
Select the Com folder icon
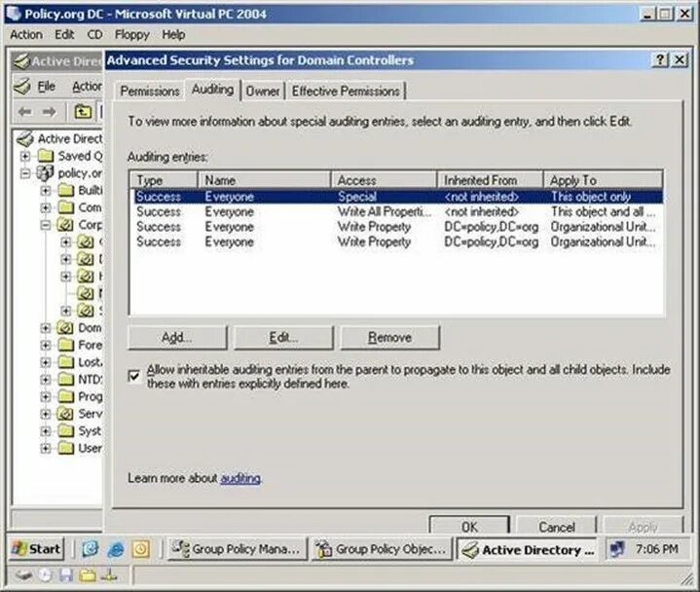click(x=65, y=207)
